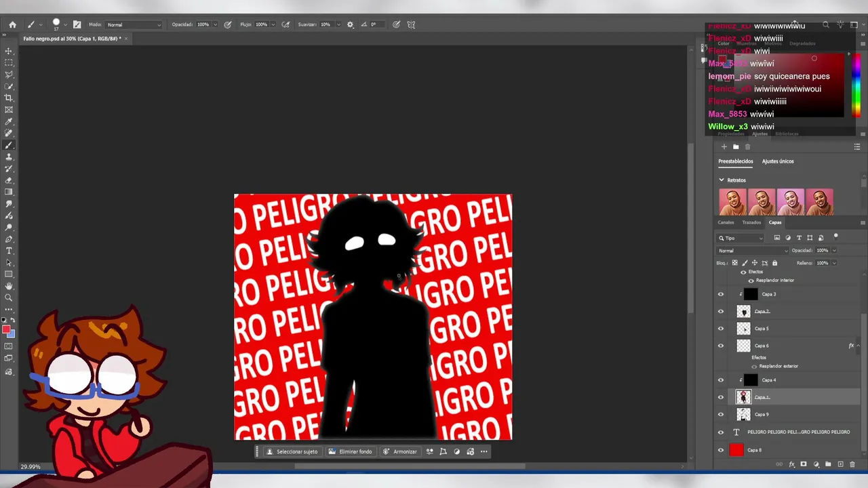Create a new layer
The width and height of the screenshot is (868, 488).
(840, 464)
